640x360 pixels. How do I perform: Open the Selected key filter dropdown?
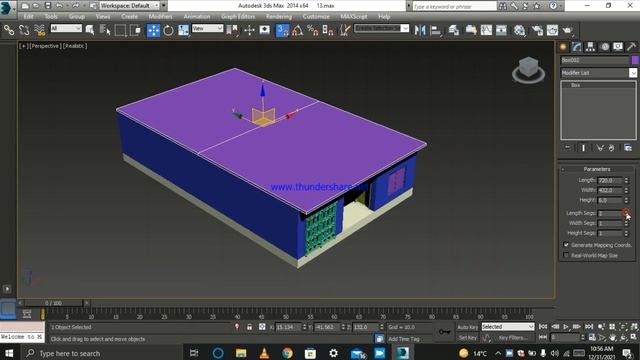508,327
